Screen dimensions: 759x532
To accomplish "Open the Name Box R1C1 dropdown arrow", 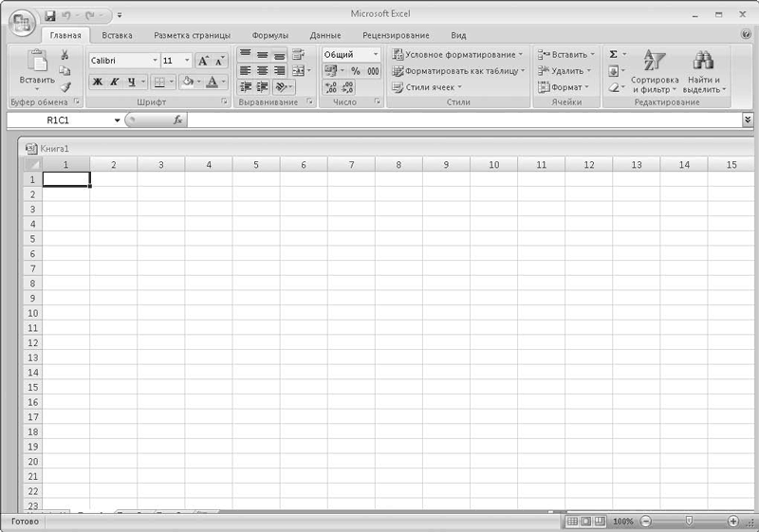I will coord(118,120).
